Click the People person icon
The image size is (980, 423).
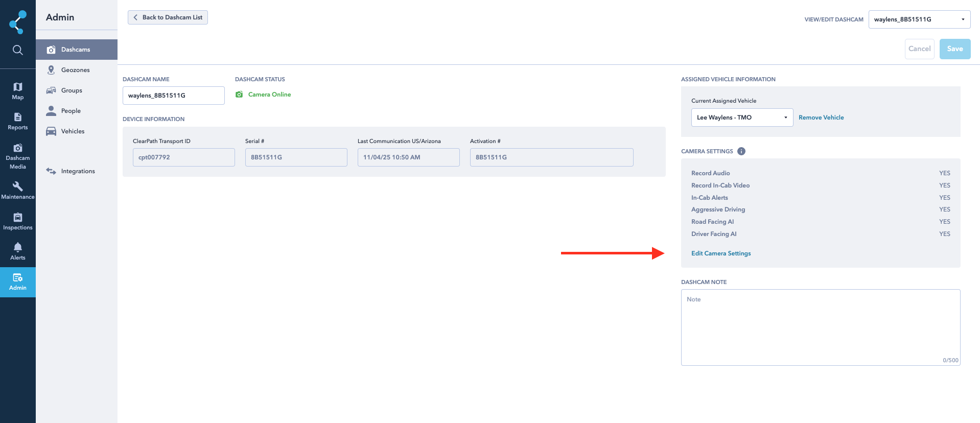point(51,111)
